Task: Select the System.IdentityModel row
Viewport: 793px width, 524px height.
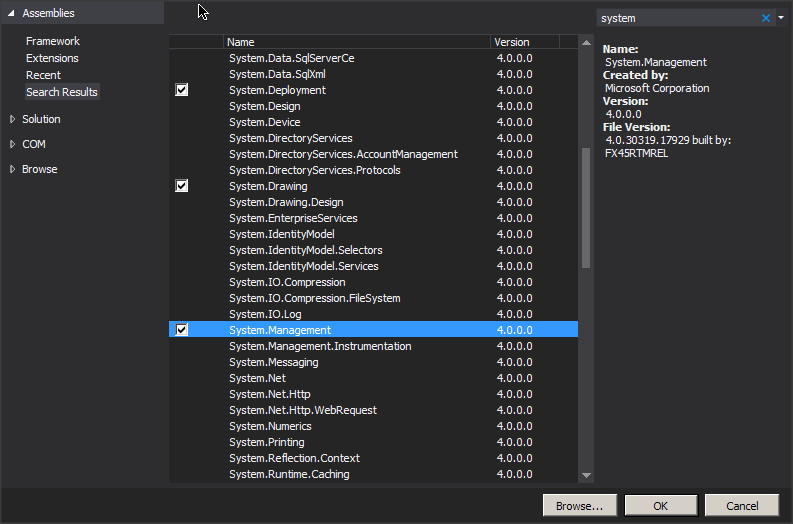Action: click(373, 234)
